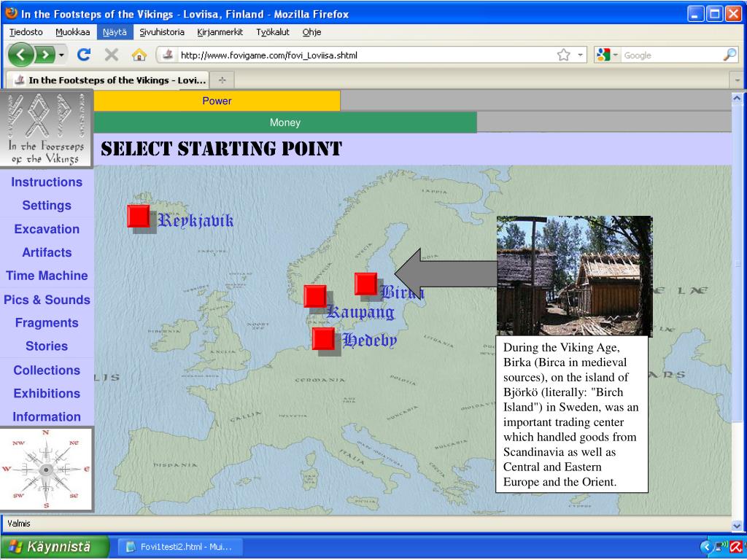Expand the search engine Google dropdown
This screenshot has height=560, width=747.
pyautogui.click(x=604, y=55)
